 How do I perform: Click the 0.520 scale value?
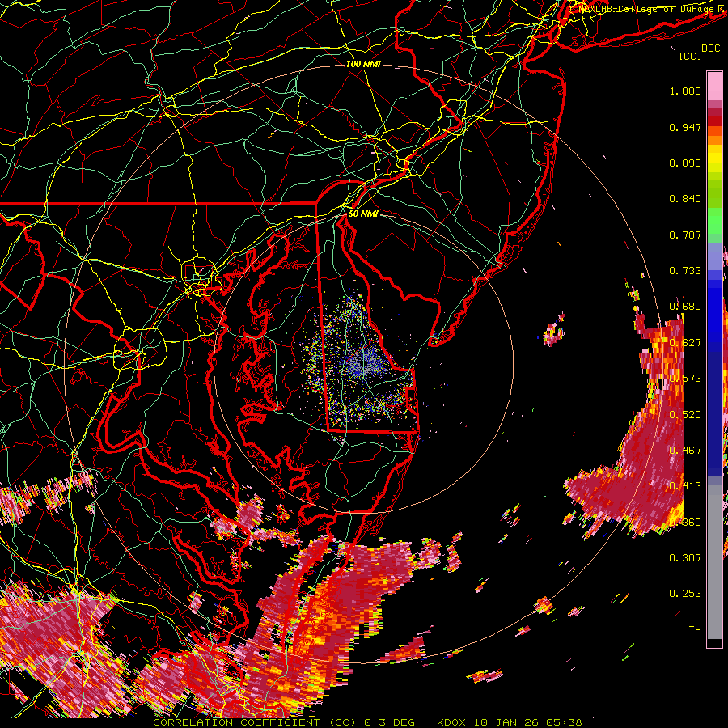click(x=685, y=414)
